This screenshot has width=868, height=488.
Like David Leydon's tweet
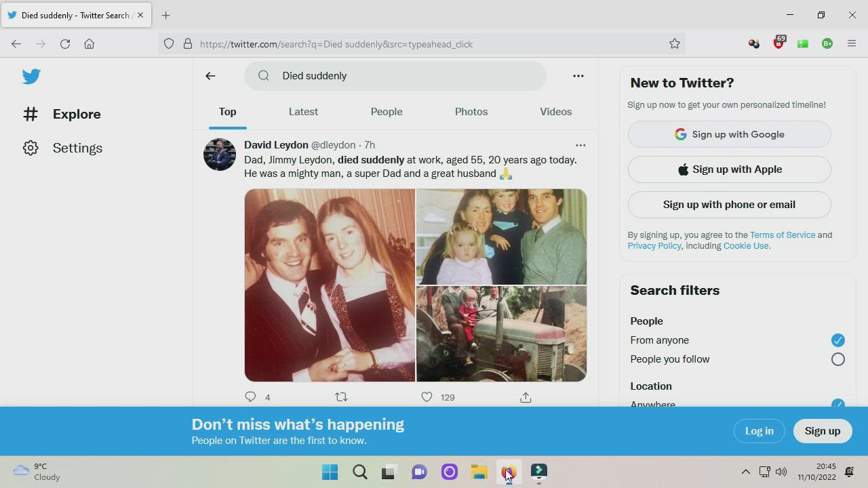pyautogui.click(x=427, y=397)
